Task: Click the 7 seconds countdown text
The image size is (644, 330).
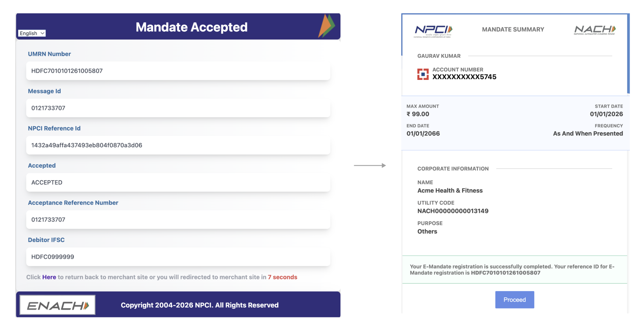Action: click(x=282, y=277)
